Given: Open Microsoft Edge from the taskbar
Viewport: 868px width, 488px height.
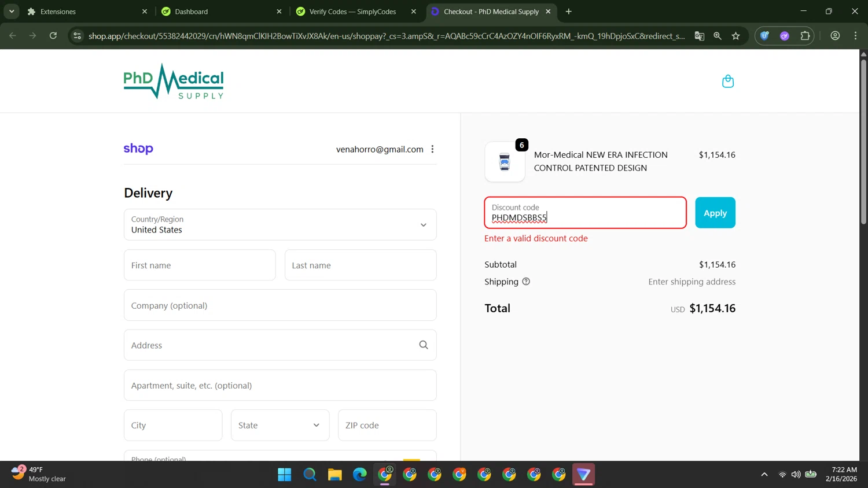Looking at the screenshot, I should [x=359, y=475].
